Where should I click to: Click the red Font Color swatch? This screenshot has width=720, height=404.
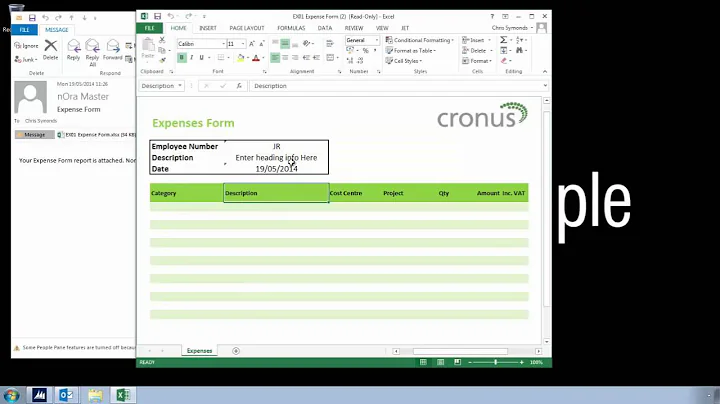coord(256,58)
